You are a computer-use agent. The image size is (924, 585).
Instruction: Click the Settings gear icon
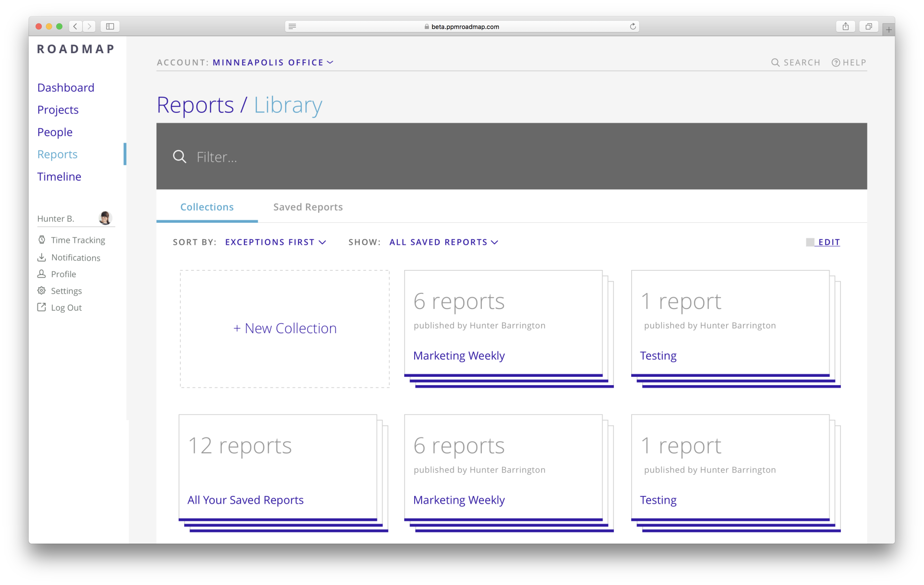point(41,290)
